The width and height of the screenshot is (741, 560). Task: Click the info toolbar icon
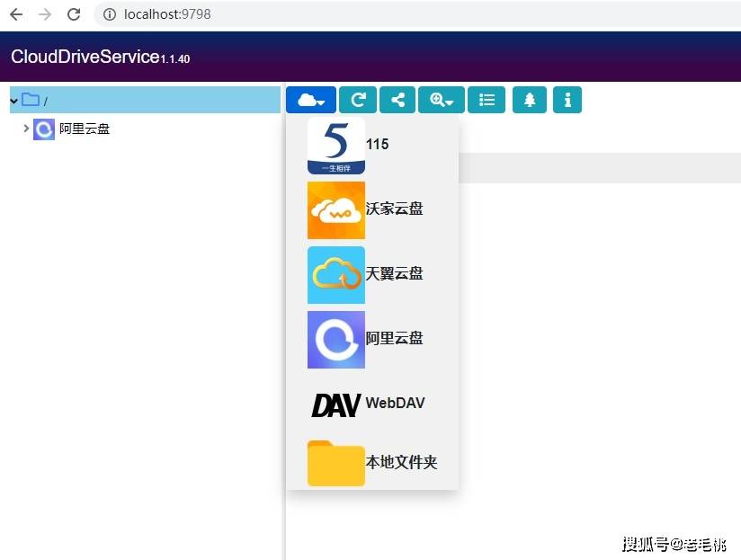tap(567, 100)
